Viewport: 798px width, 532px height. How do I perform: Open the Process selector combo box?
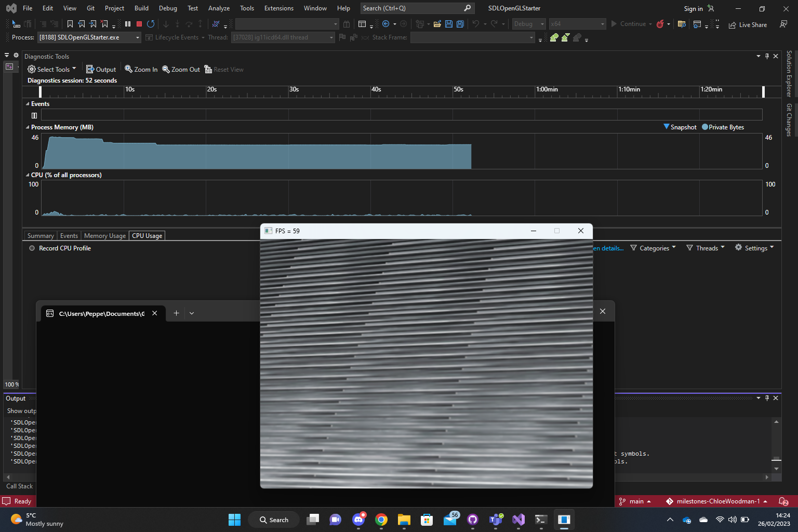[x=89, y=37]
